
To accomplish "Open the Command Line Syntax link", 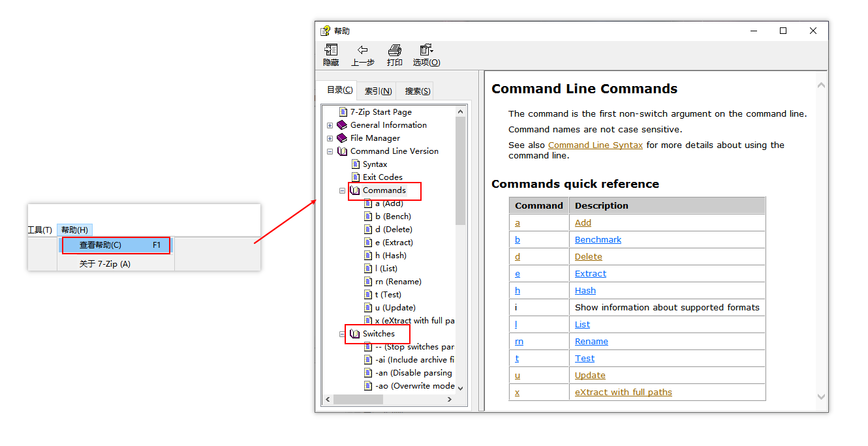I will 595,145.
